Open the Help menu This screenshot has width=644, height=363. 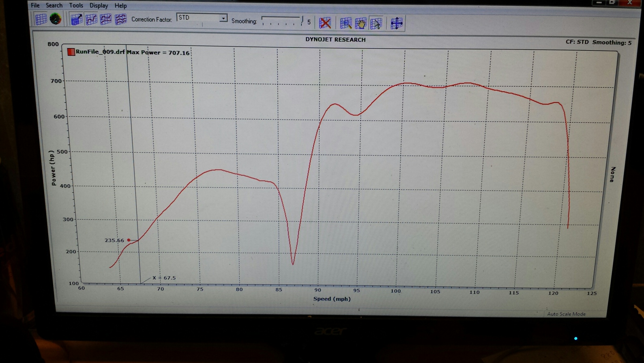[x=120, y=6]
